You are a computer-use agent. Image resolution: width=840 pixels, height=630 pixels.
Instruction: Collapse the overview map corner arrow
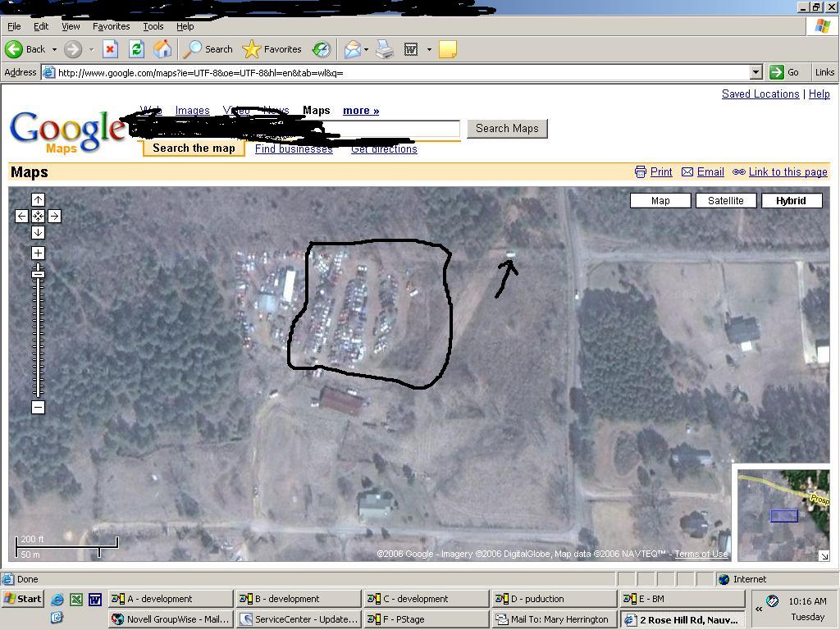[824, 556]
